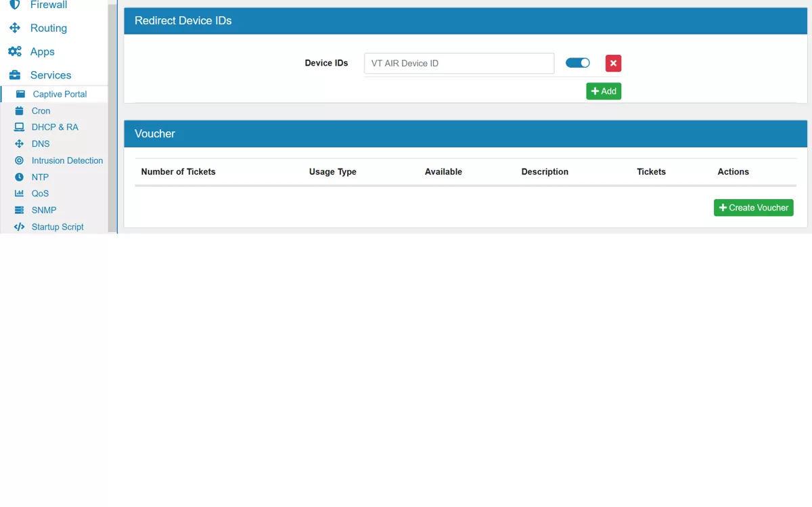Click the Number of Tickets column header

(x=178, y=171)
